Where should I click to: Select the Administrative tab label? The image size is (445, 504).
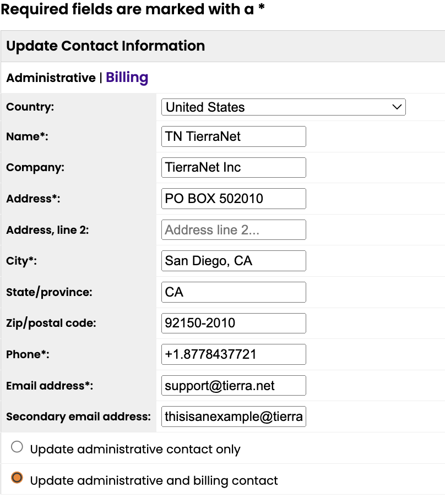click(x=51, y=78)
